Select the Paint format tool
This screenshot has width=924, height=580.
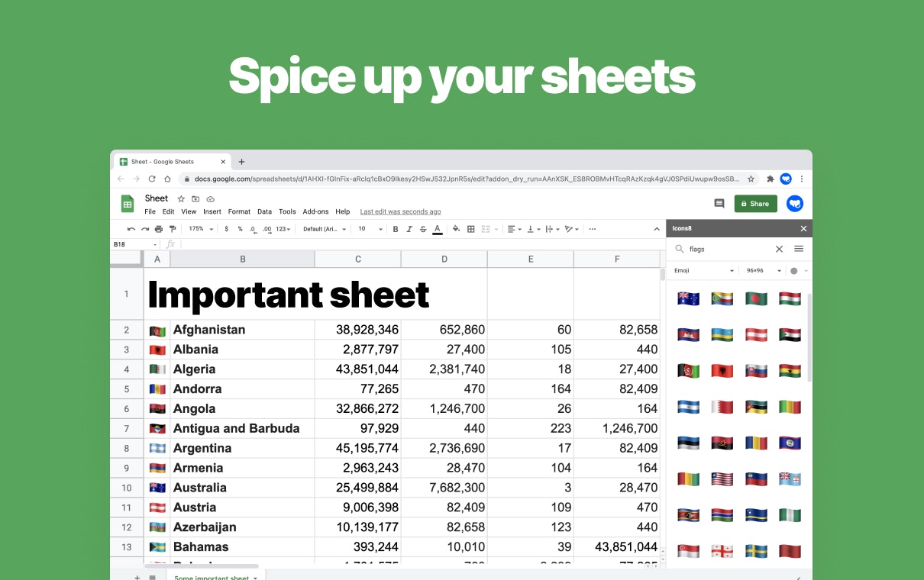tap(172, 229)
